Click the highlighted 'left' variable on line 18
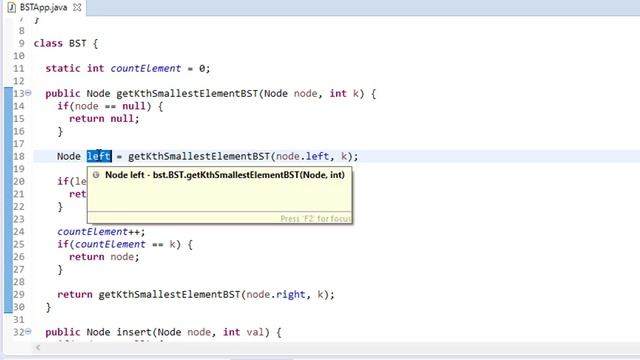 (x=99, y=156)
